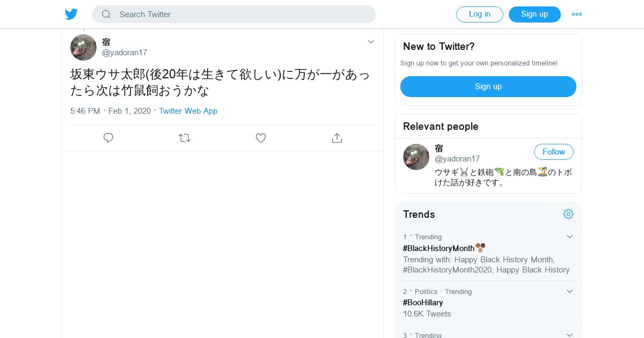This screenshot has height=338, width=644.
Task: Retweet the yadoran17 tweet
Action: 185,138
